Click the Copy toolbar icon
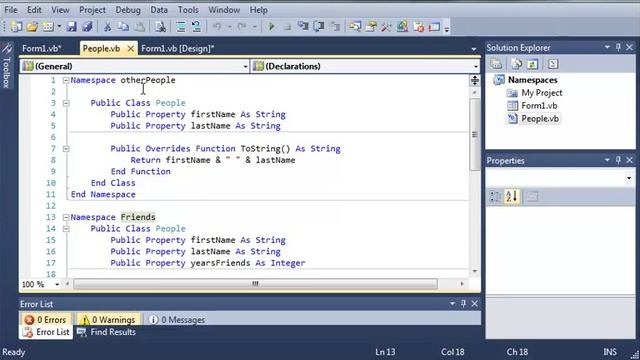Screen dimensions: 640x360 coord(123,27)
